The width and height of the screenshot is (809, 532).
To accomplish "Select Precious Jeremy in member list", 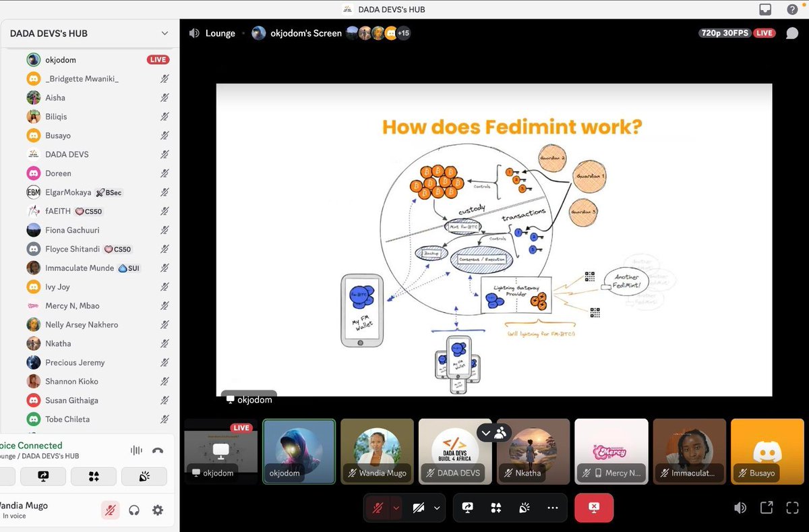I will coord(98,362).
